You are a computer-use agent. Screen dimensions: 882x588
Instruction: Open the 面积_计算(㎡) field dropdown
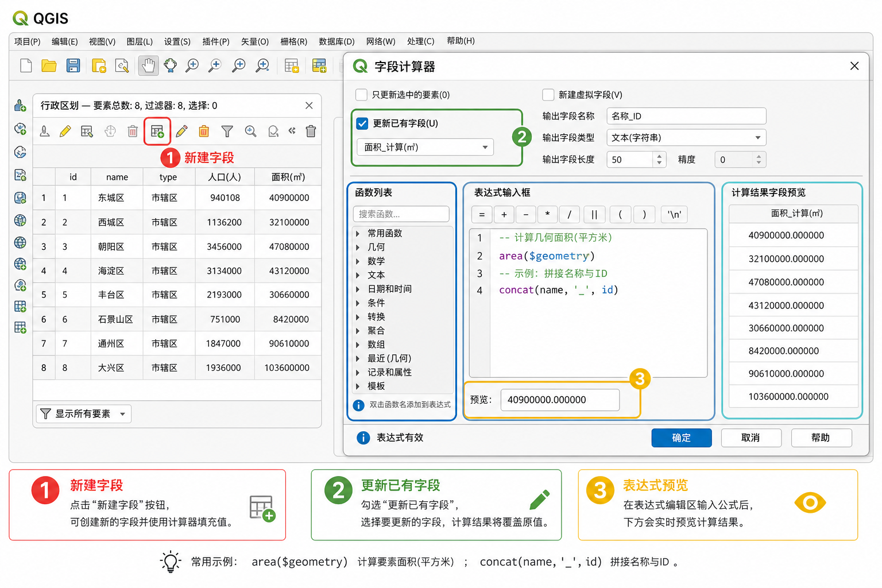point(425,148)
